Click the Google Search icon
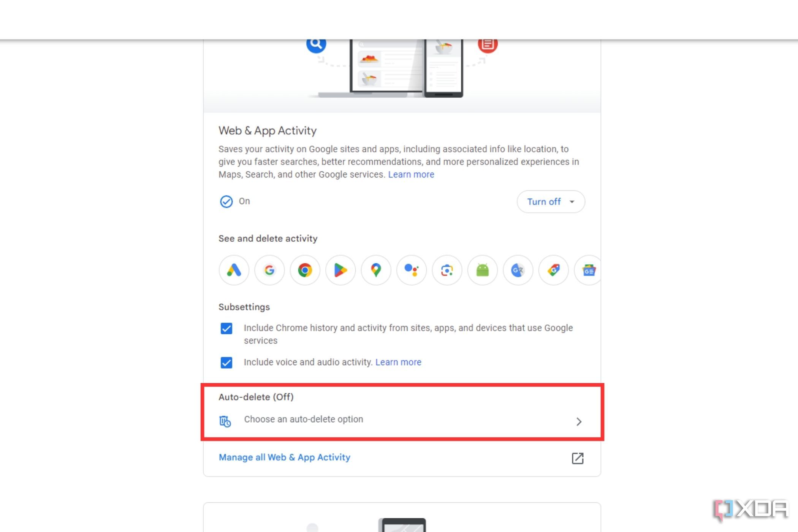Screen dimensions: 798x532 (x=269, y=270)
